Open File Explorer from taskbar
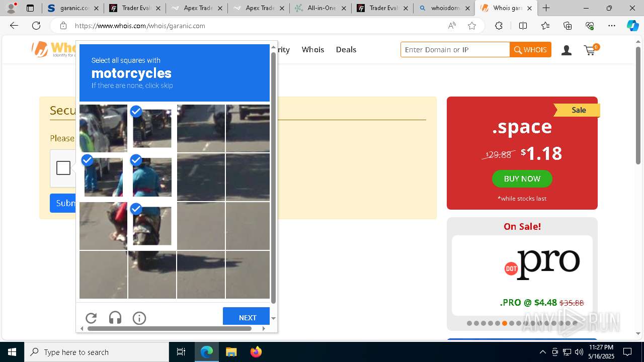This screenshot has width=644, height=362. (x=231, y=352)
